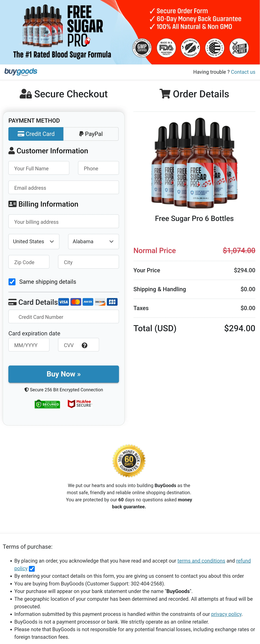Click the Mastercard icon

(x=76, y=302)
